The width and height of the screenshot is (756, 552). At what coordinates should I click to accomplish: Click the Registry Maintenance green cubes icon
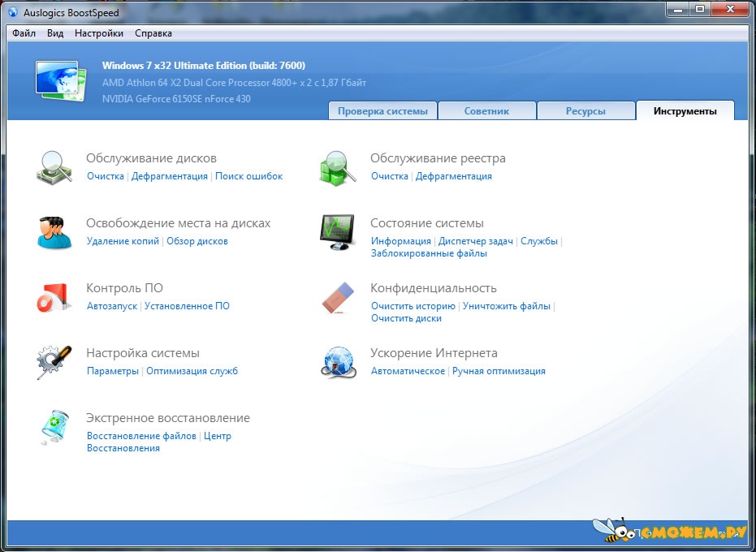338,168
